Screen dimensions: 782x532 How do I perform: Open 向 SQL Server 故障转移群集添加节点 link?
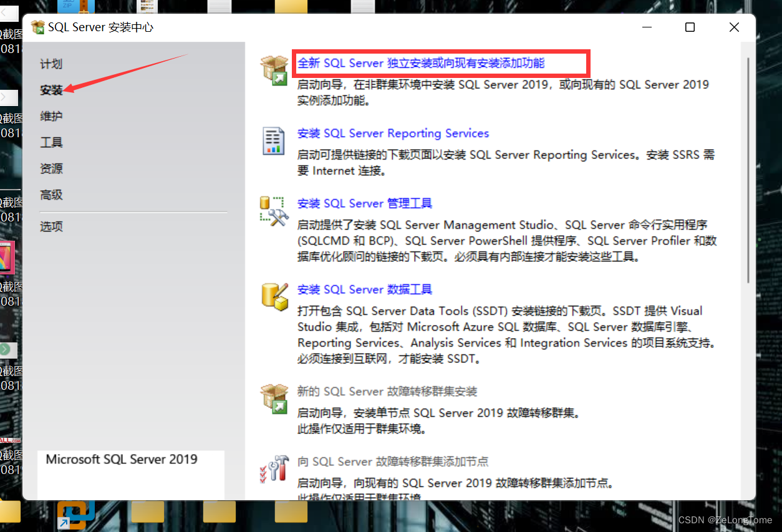coord(393,462)
